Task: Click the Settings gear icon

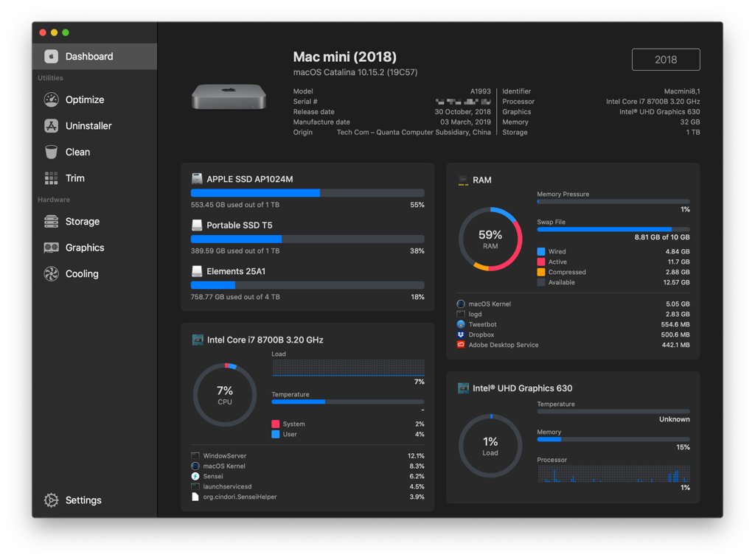Action: coord(51,500)
